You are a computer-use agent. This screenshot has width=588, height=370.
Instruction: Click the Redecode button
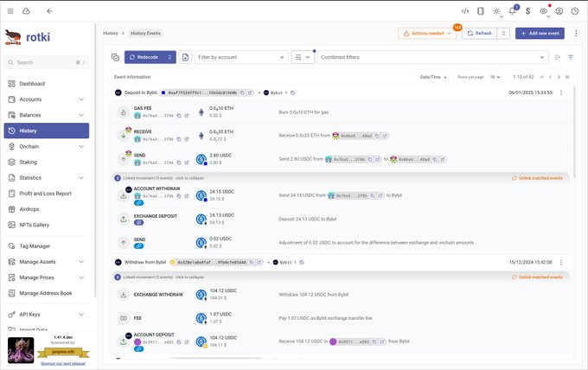click(x=144, y=57)
